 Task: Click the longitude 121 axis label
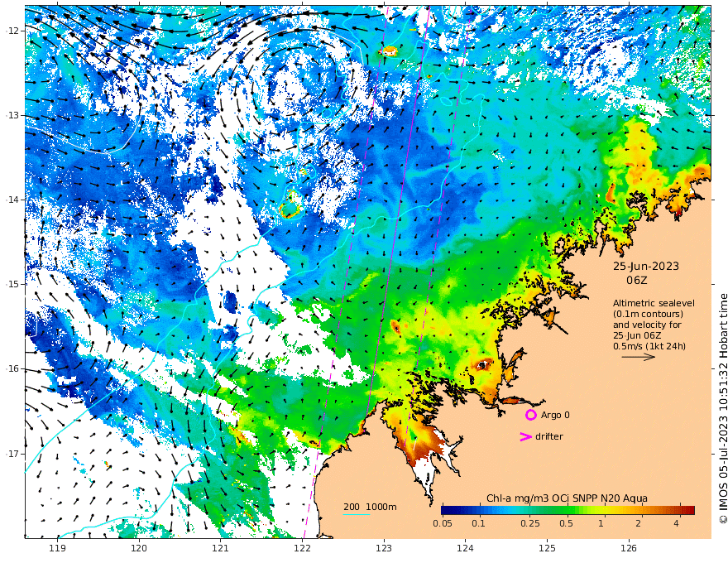point(221,548)
